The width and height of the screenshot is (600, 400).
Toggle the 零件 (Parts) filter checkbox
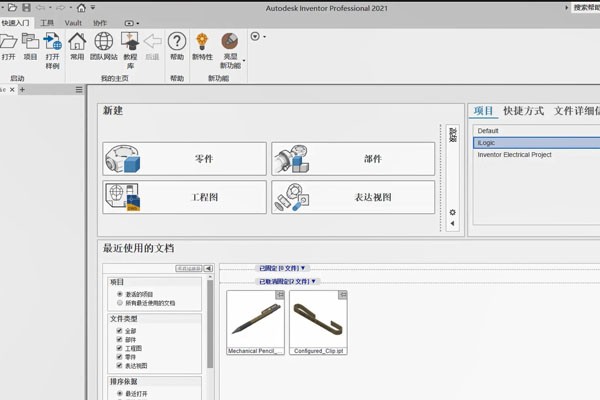[119, 357]
